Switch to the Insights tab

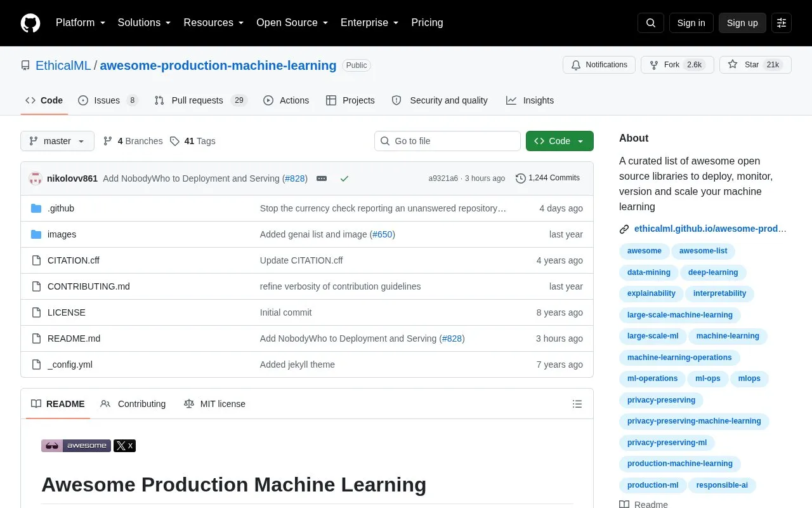(530, 100)
